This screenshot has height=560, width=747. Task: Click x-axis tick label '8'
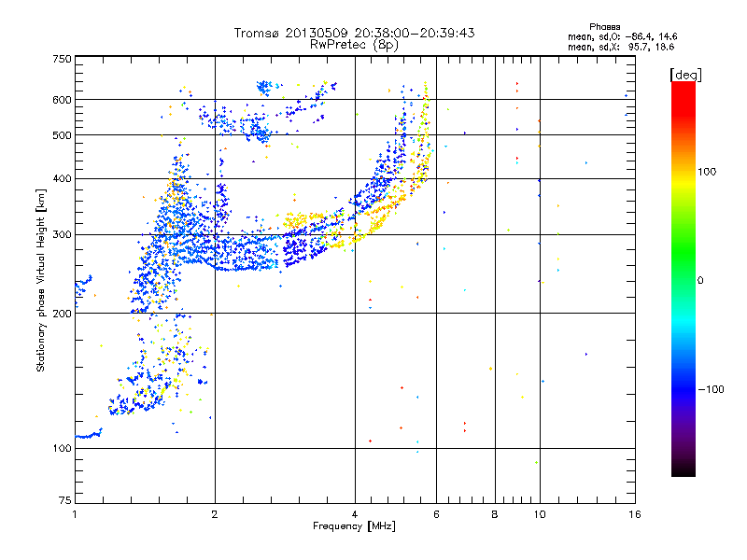point(495,514)
